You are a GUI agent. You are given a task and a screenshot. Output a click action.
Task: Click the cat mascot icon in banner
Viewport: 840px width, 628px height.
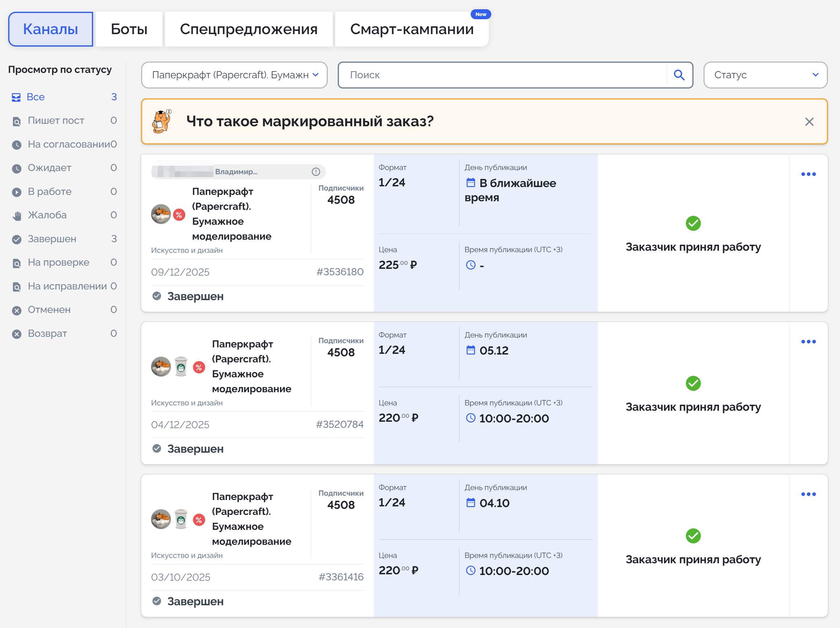click(x=162, y=122)
